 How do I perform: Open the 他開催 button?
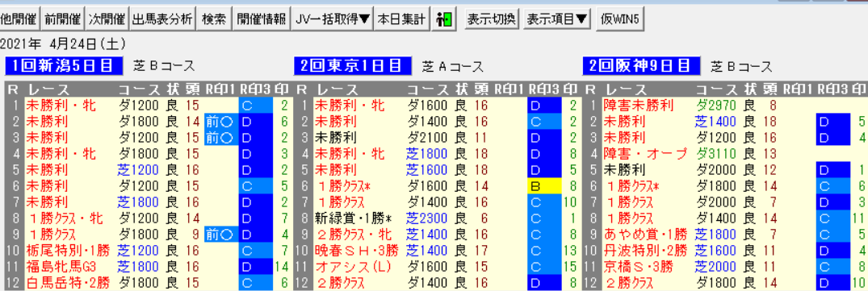point(19,19)
